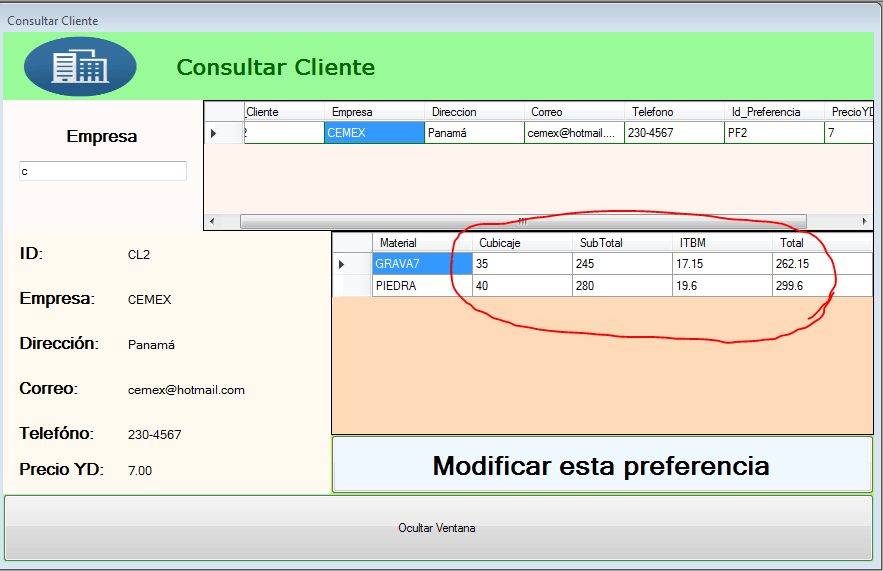Click the cemex@hotmail.com detail value
883x571 pixels.
pos(186,390)
